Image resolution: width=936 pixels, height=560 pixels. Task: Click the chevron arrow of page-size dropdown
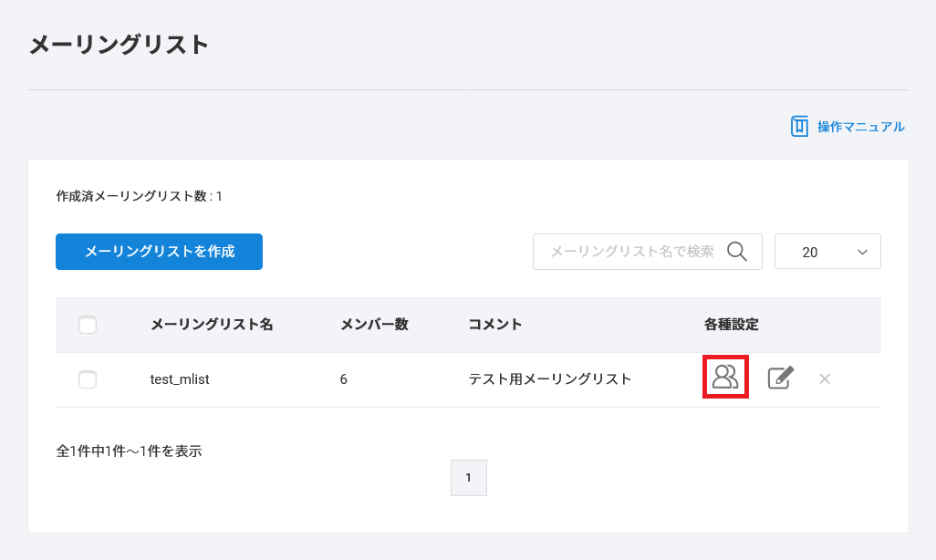[x=862, y=252]
